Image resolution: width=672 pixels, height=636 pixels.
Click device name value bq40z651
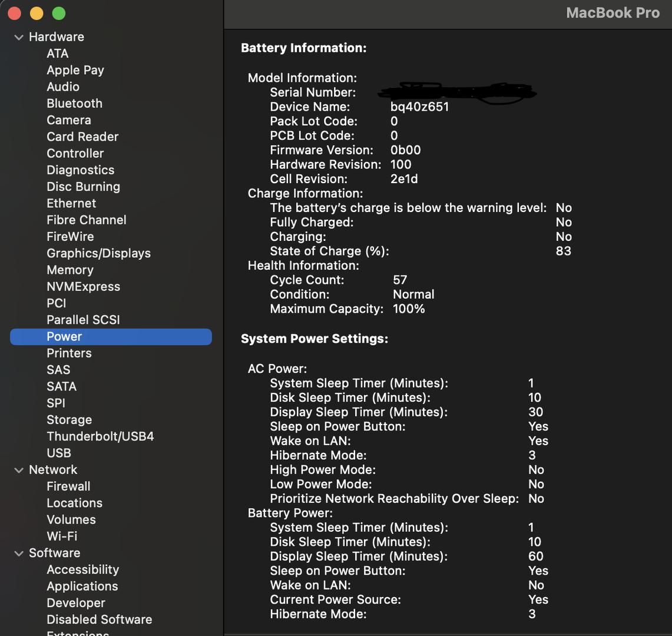(x=419, y=107)
